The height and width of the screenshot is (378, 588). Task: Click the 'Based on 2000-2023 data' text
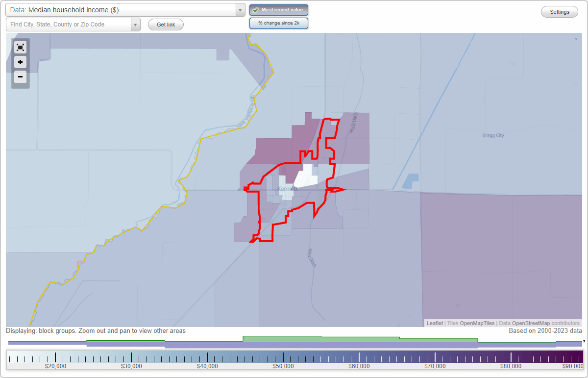point(545,331)
